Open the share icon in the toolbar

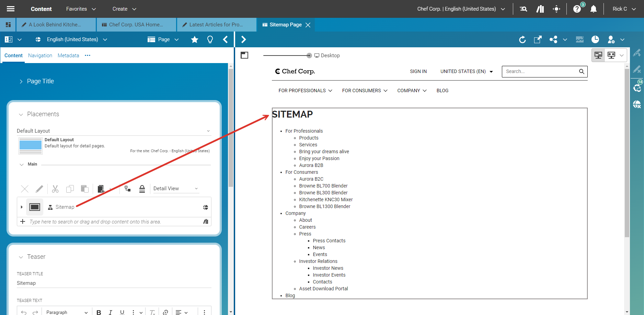(x=553, y=39)
